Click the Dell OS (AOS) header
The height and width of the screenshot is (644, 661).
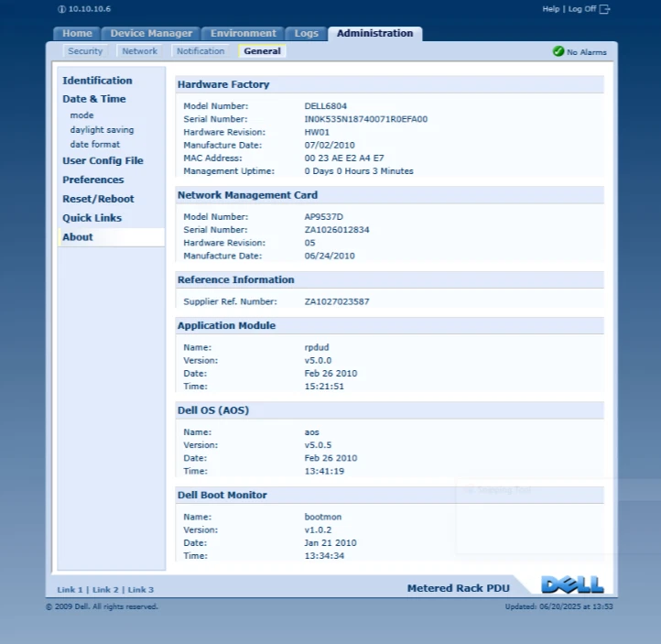(389, 410)
